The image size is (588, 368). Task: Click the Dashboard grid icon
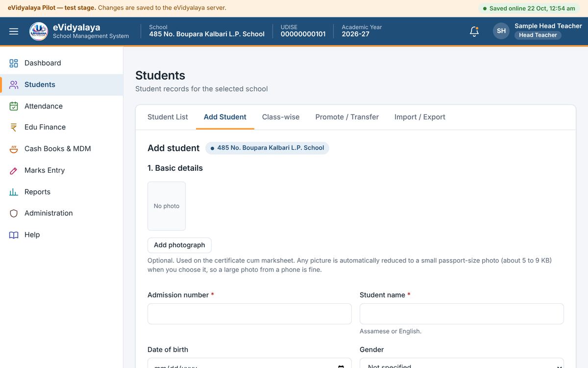click(14, 63)
